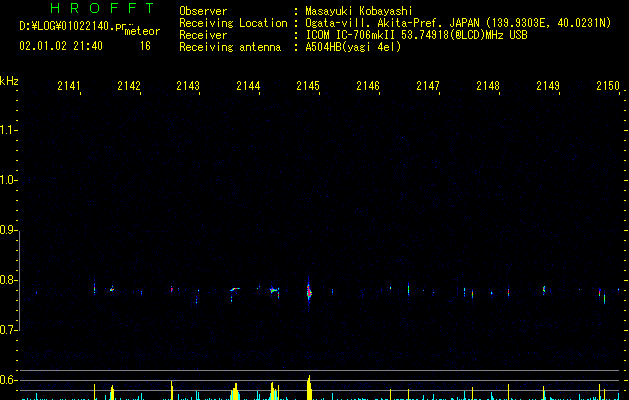Click the 2143 time axis label
Image resolution: width=629 pixels, height=400 pixels.
coord(188,85)
